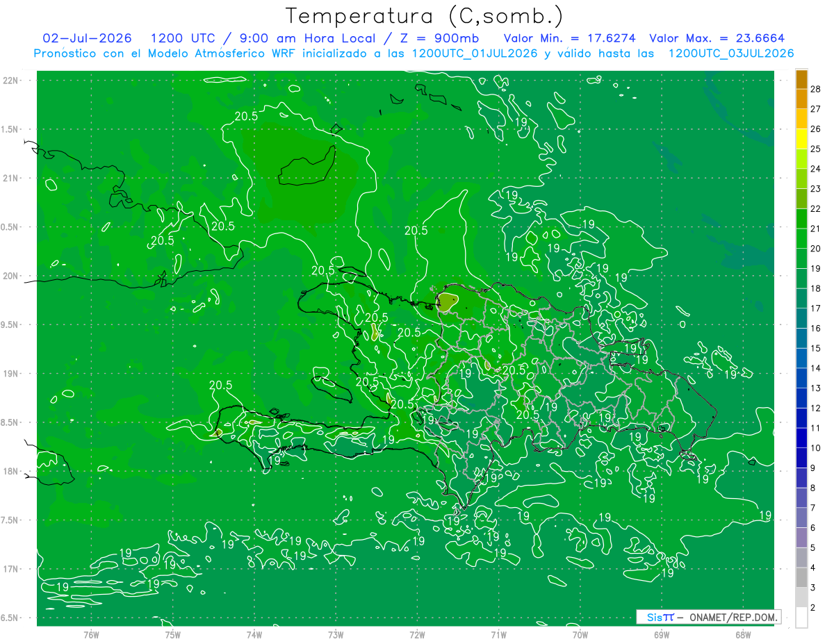Screen dimensions: 834x644
Task: Click legend scale value 18
Action: [x=815, y=288]
